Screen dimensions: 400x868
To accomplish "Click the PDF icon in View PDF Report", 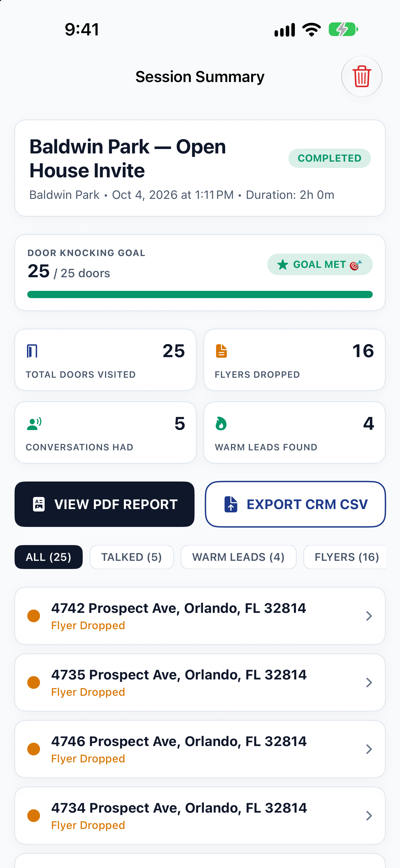I will [x=39, y=505].
